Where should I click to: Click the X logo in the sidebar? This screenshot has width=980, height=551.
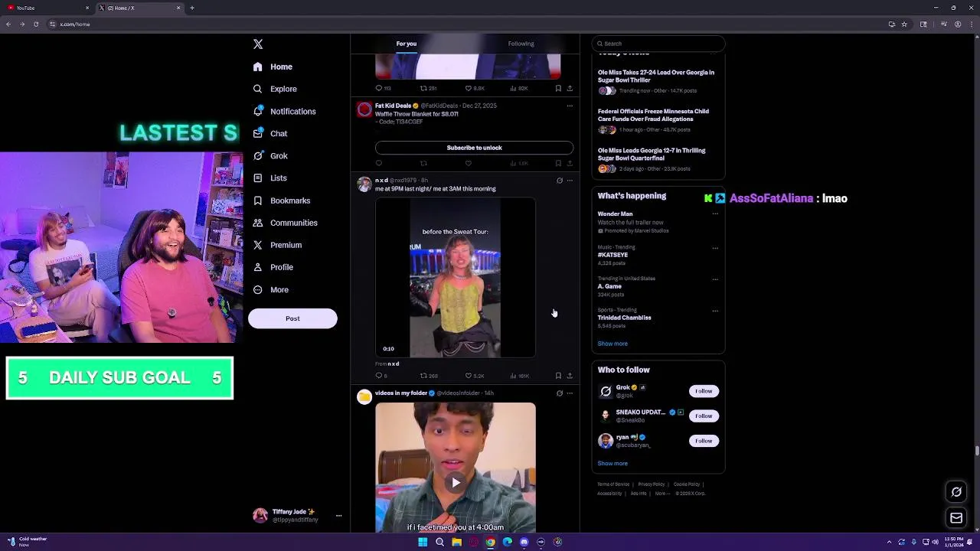pos(258,44)
